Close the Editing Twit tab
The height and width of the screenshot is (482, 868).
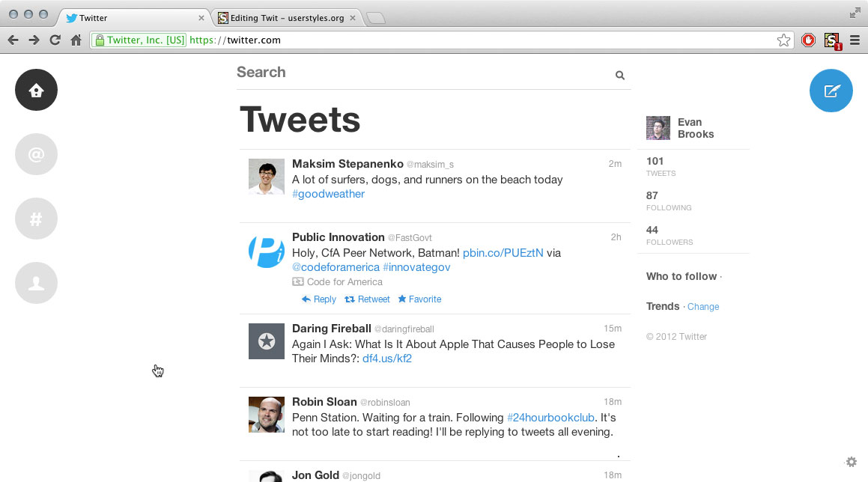353,18
